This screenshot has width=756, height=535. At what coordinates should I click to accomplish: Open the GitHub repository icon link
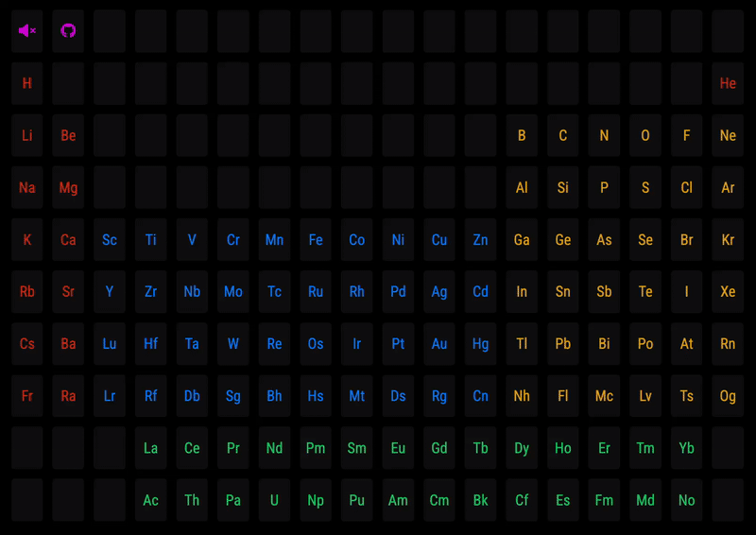pyautogui.click(x=68, y=31)
